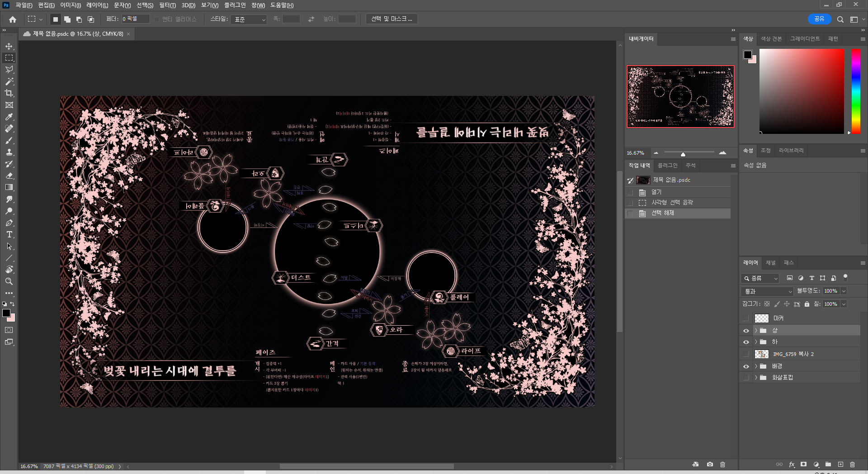Switch to the 조정 tab

click(765, 151)
